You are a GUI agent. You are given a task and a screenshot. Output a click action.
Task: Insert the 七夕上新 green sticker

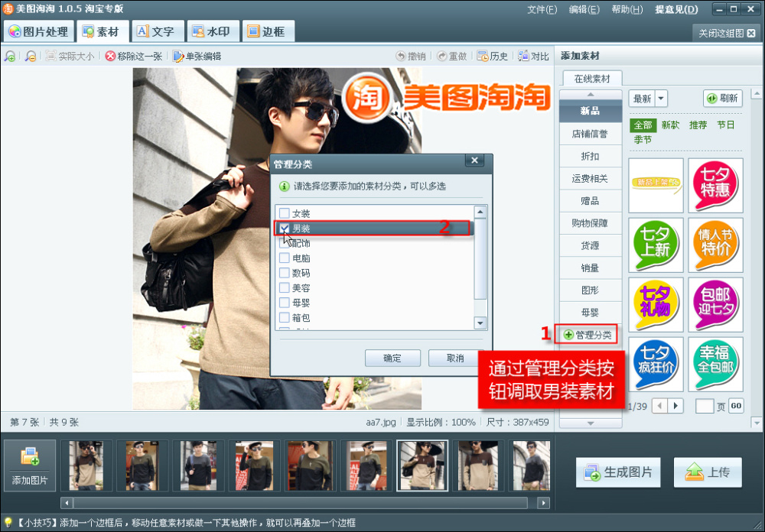pos(656,245)
